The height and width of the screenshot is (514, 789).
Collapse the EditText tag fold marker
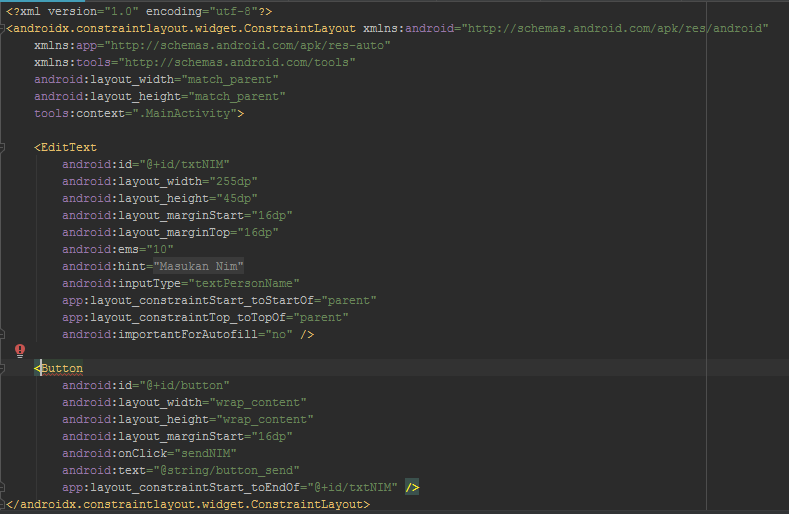pos(2,148)
